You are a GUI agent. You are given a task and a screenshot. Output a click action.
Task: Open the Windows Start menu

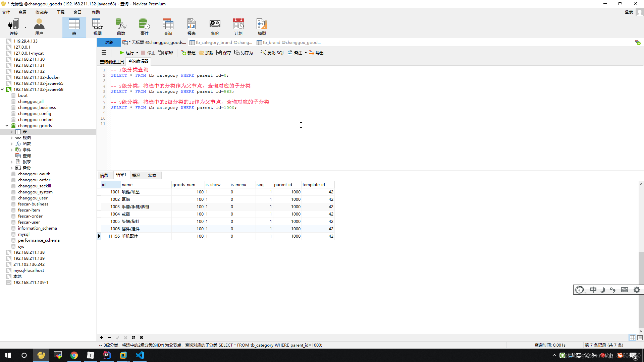(8, 355)
